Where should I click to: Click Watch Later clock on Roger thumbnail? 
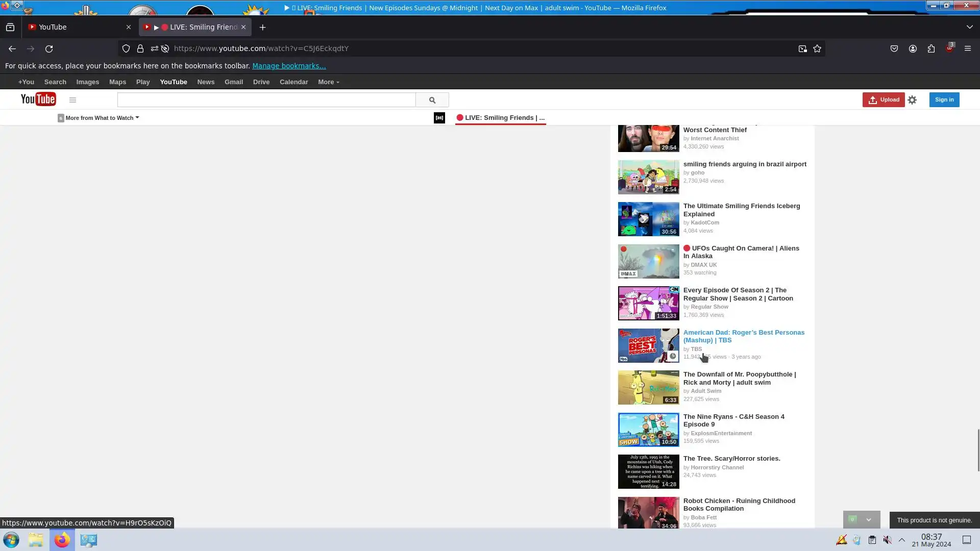pos(673,356)
